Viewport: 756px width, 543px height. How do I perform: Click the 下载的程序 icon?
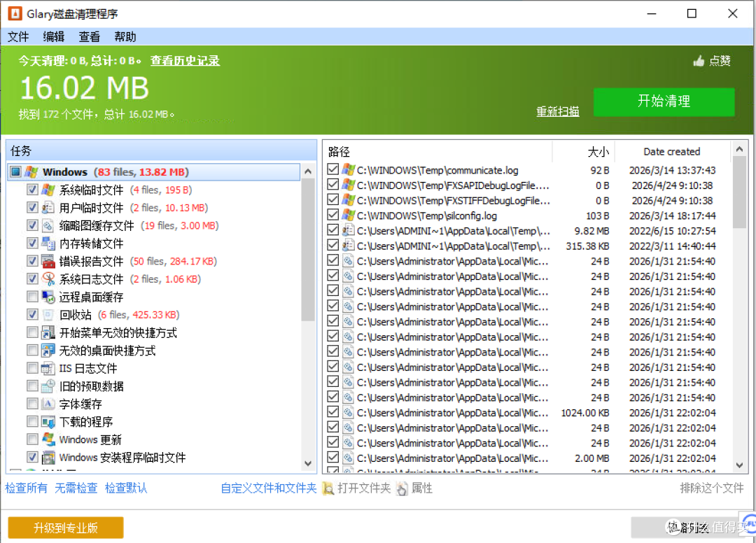(48, 421)
